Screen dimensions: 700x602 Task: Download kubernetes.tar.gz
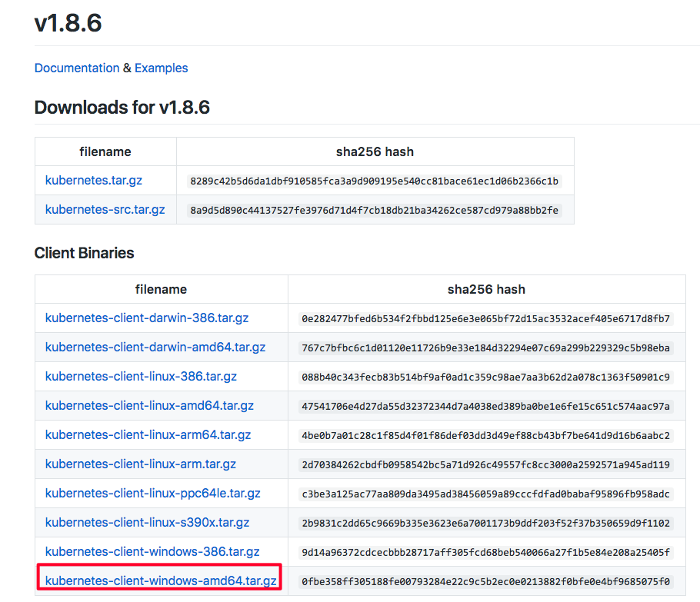pyautogui.click(x=94, y=180)
